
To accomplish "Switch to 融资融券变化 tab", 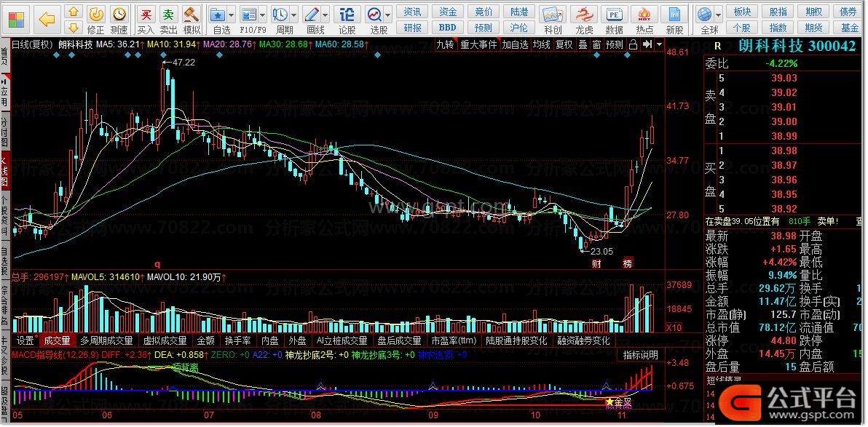I will point(584,340).
